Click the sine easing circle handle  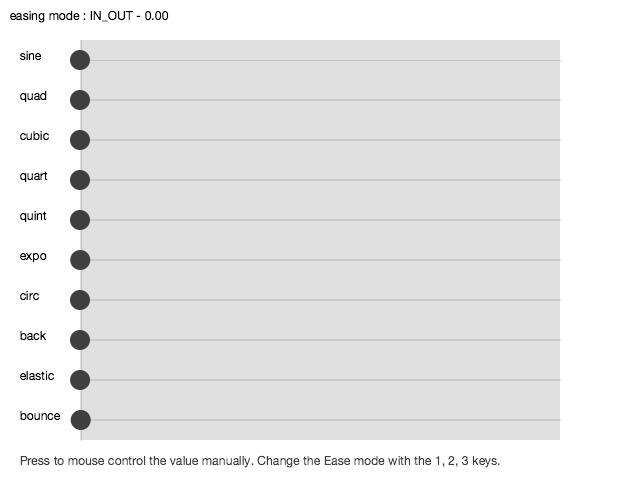click(80, 60)
